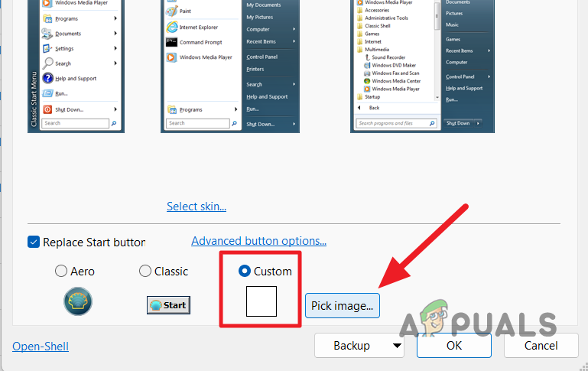Click the Windows Media Center icon
The width and height of the screenshot is (588, 371).
[x=367, y=81]
